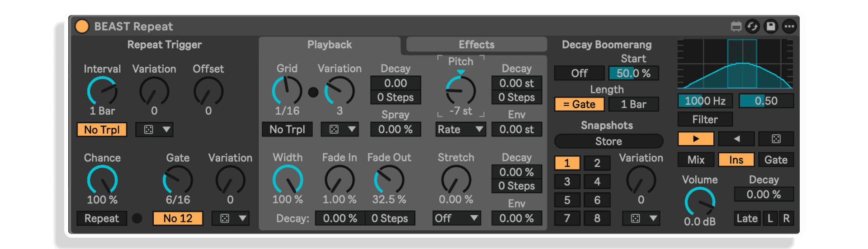The width and height of the screenshot is (868, 249).
Task: Click the 1 Bar length field
Action: (x=633, y=104)
